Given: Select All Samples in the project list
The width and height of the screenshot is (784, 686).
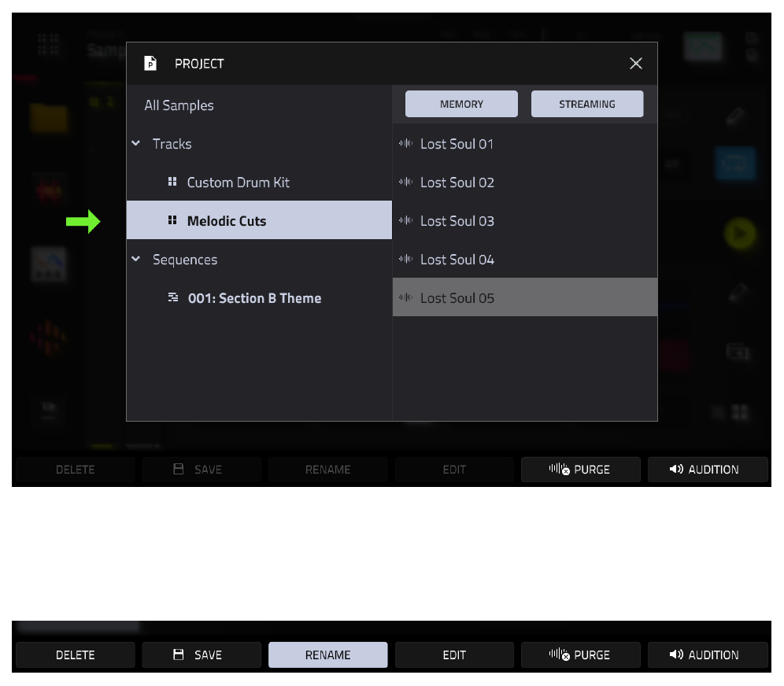Looking at the screenshot, I should [259, 105].
